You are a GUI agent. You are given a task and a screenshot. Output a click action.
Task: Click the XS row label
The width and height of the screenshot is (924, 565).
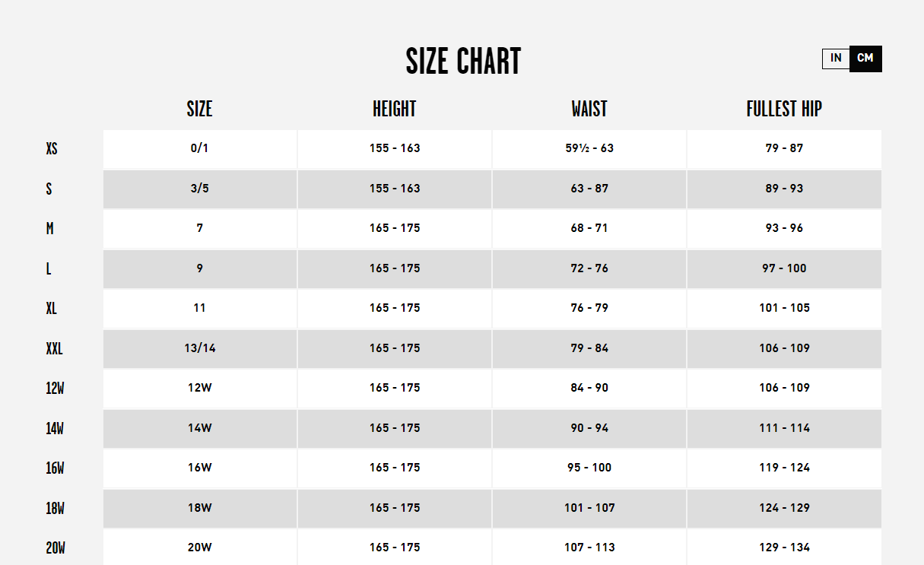pos(52,148)
